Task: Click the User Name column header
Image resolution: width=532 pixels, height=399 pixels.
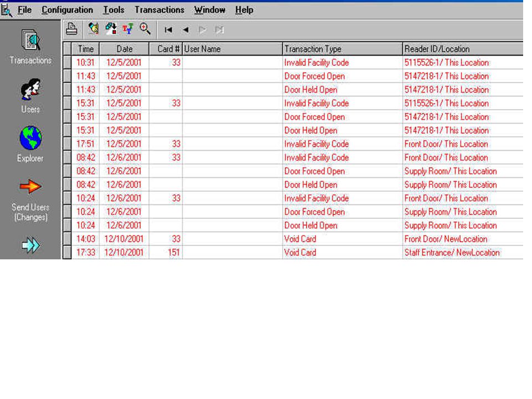Action: (x=232, y=49)
